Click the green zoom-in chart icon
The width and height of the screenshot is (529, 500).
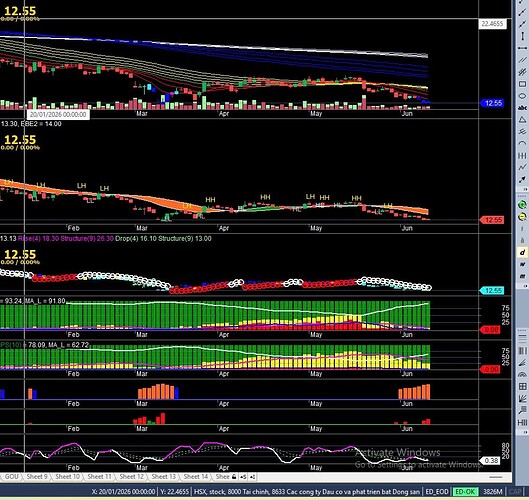(x=522, y=205)
